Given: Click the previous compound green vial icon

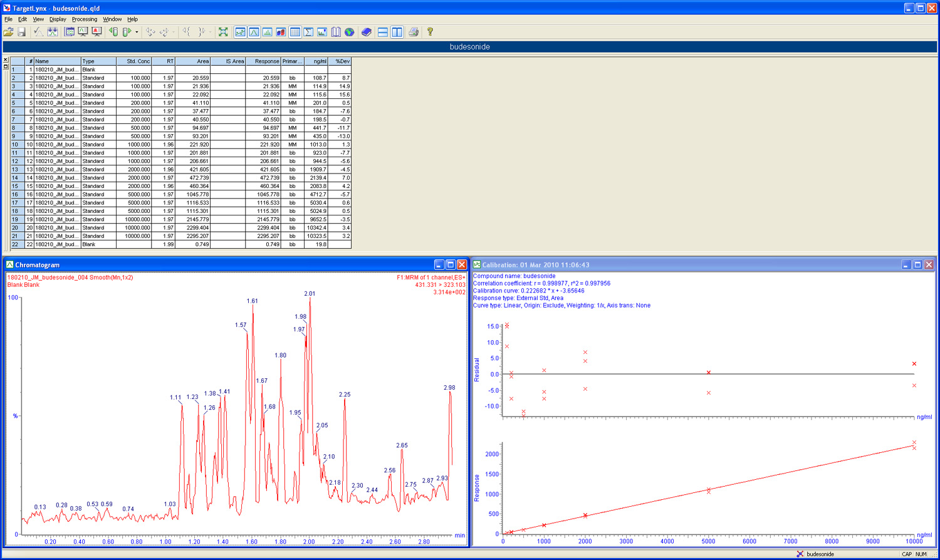Looking at the screenshot, I should pos(113,32).
